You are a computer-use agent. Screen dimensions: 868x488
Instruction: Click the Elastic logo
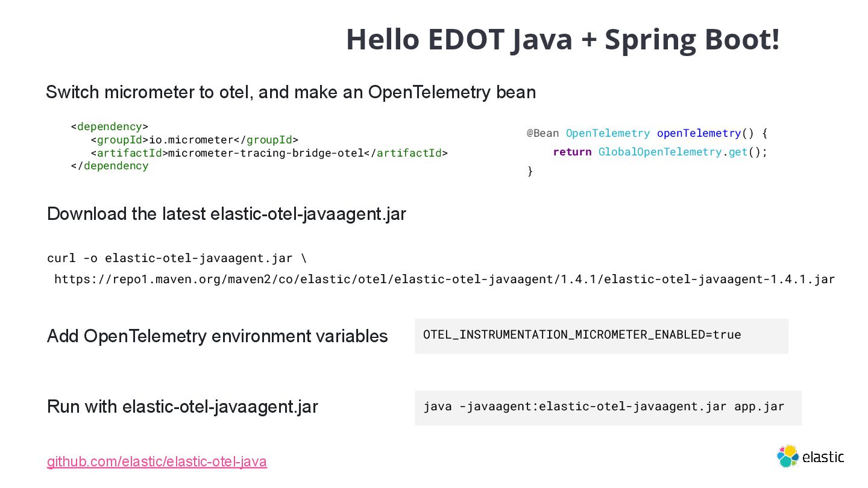click(x=811, y=457)
